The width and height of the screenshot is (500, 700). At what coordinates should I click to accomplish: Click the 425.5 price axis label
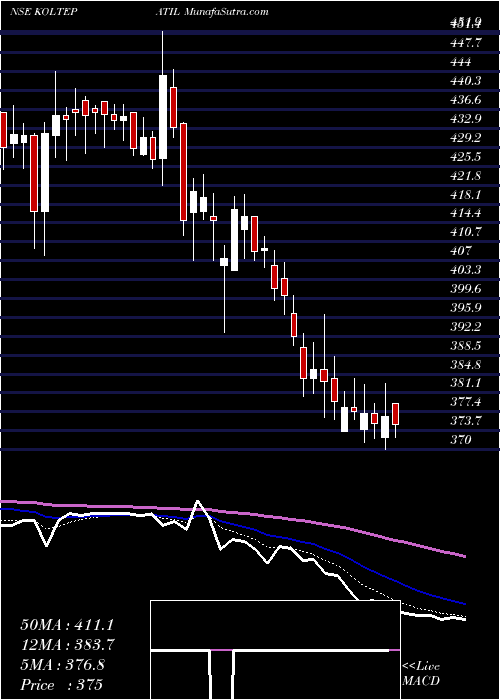[x=466, y=156]
